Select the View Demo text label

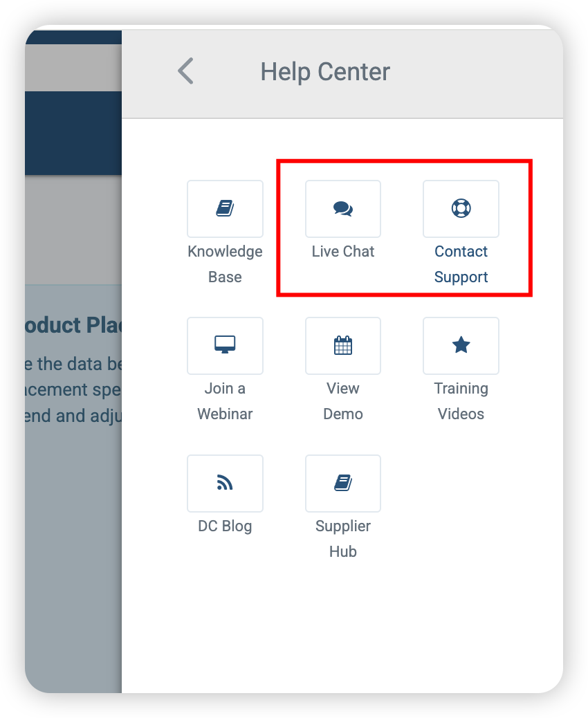pyautogui.click(x=342, y=401)
